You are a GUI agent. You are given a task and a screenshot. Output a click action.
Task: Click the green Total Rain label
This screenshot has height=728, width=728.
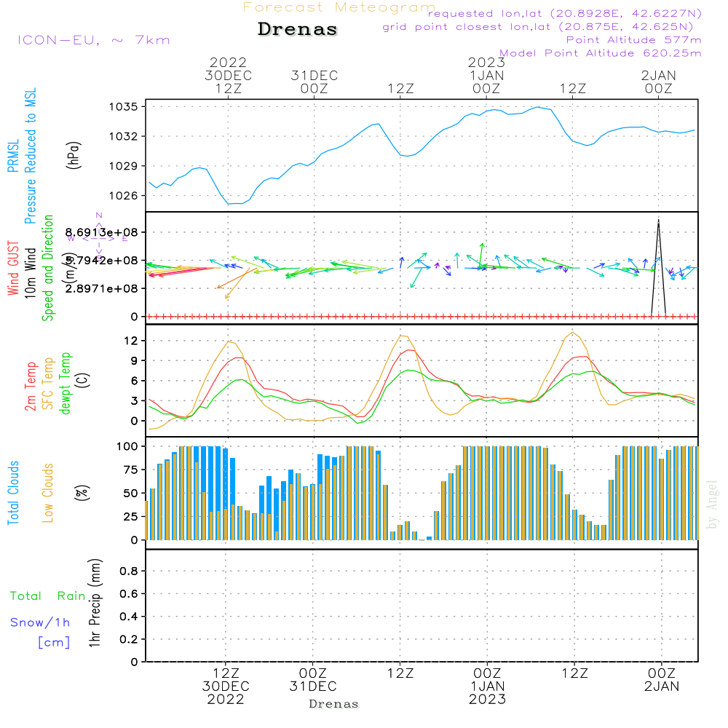tap(47, 596)
